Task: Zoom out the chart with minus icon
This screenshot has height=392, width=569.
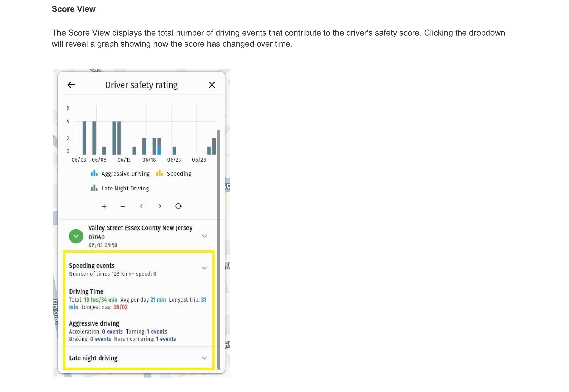Action: tap(123, 206)
